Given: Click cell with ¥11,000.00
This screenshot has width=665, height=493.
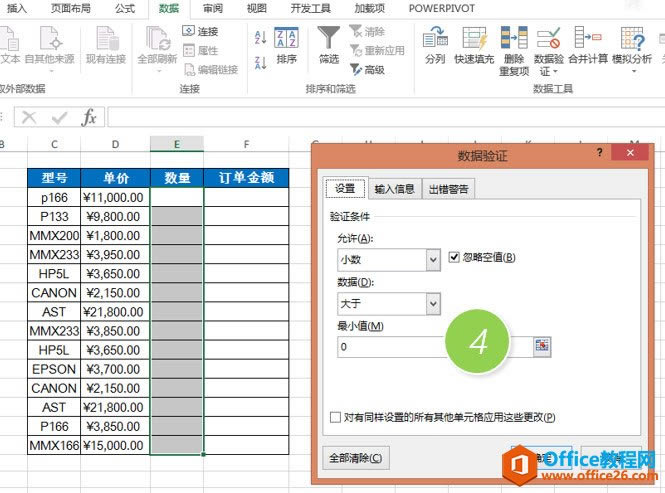Looking at the screenshot, I should point(115,197).
